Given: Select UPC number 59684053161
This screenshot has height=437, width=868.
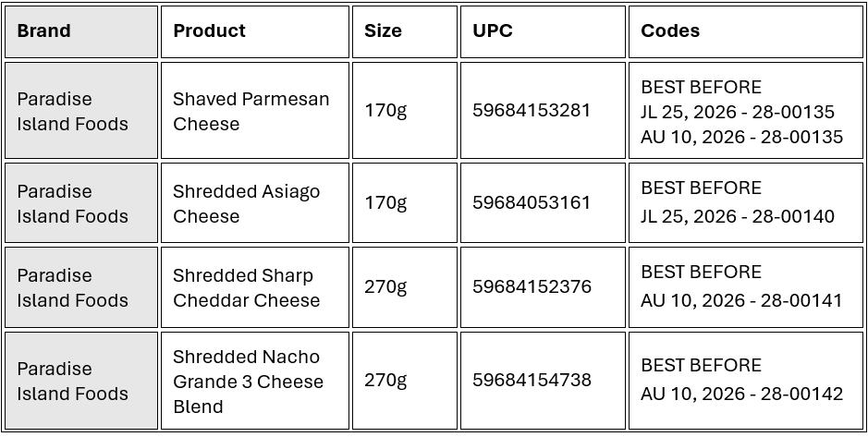Looking at the screenshot, I should (532, 203).
